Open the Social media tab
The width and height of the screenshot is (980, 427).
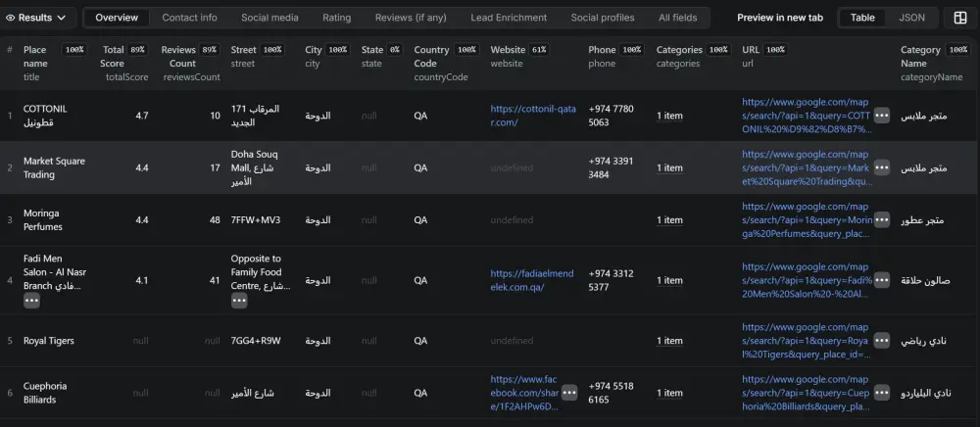(x=270, y=18)
